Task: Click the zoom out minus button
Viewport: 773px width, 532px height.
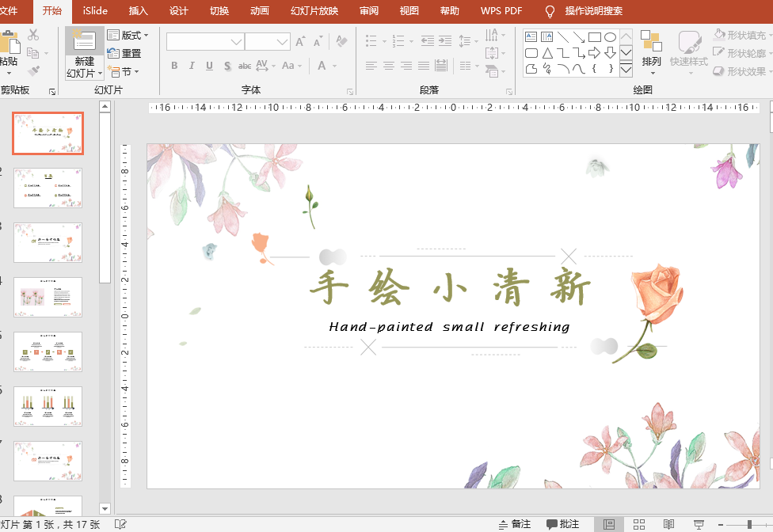Action: click(x=721, y=525)
